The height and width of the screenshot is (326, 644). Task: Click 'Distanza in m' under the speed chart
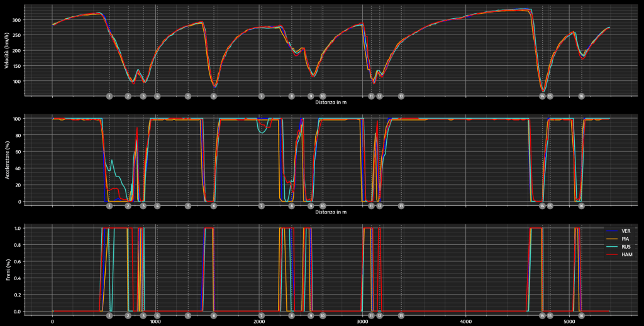[x=331, y=102]
